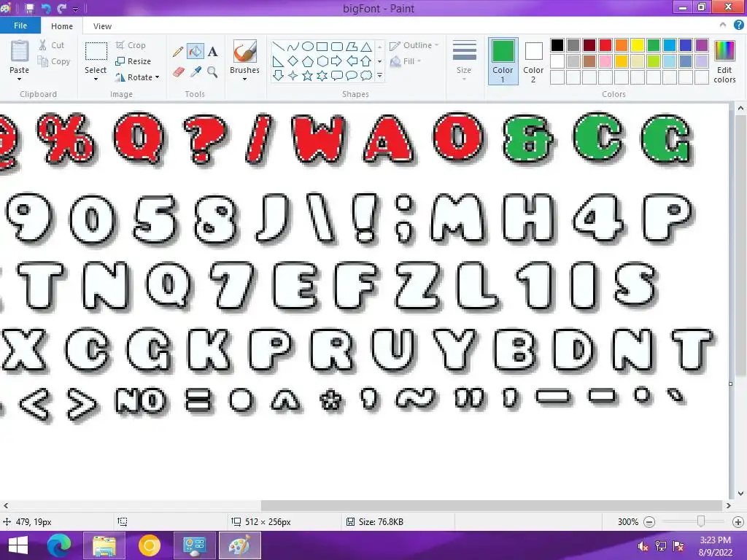Open the Size dropdown
Screen dimensions: 747x560
point(464,61)
